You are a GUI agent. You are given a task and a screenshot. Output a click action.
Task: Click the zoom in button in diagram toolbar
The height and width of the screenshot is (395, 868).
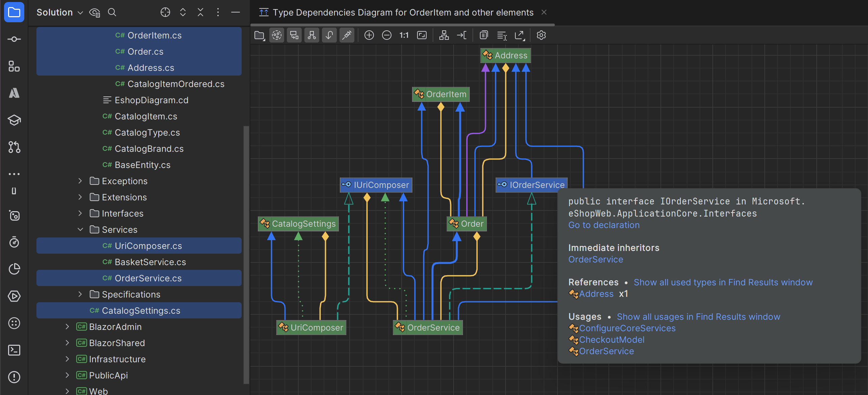click(369, 35)
